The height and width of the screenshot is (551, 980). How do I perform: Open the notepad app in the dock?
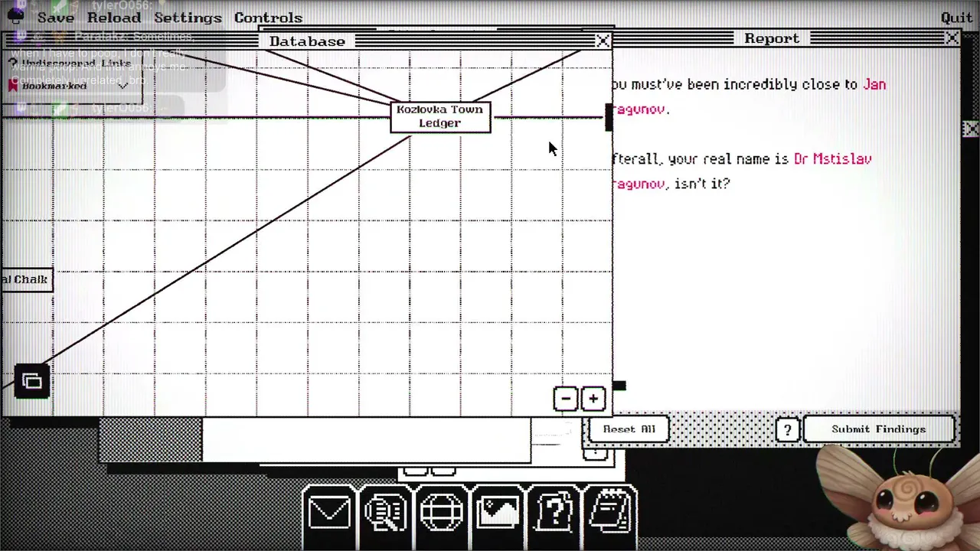pos(610,511)
